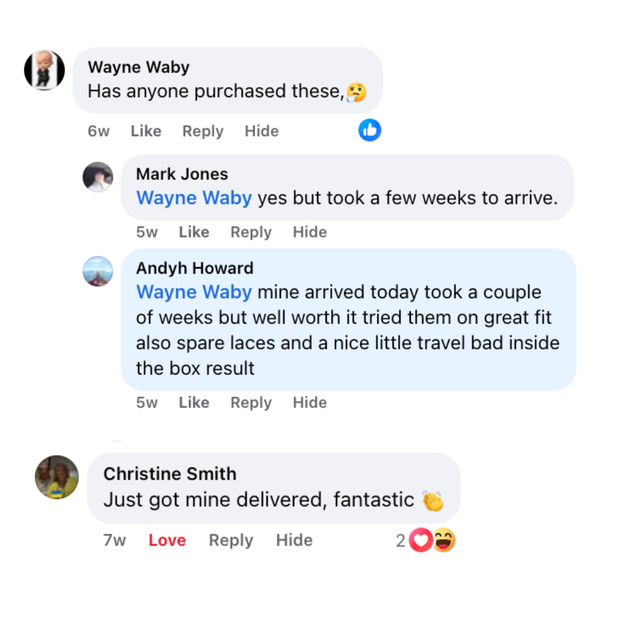Hide Wayne Waby's comment
This screenshot has width=644, height=644.
click(261, 131)
